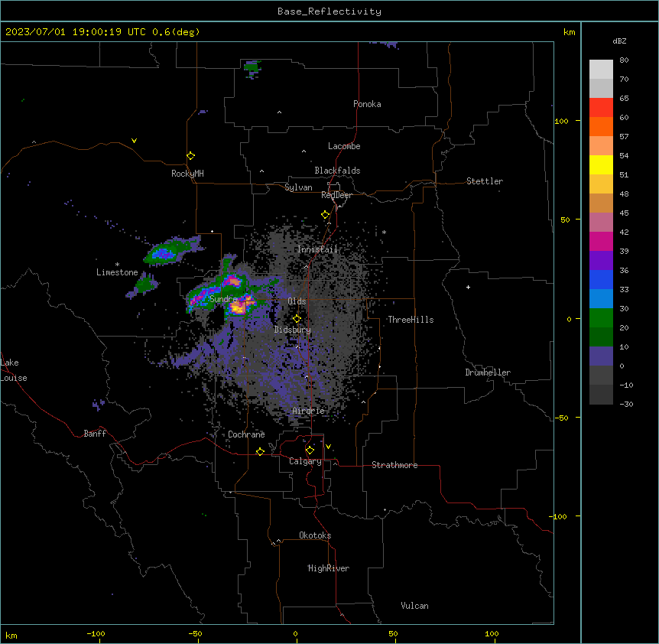Click the Base_Reflectivity title

(x=329, y=11)
